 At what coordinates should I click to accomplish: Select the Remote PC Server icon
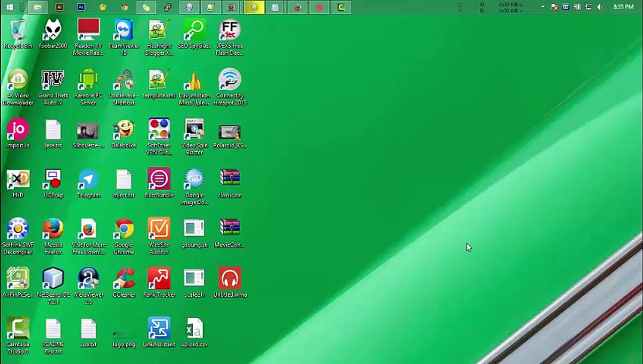88,87
